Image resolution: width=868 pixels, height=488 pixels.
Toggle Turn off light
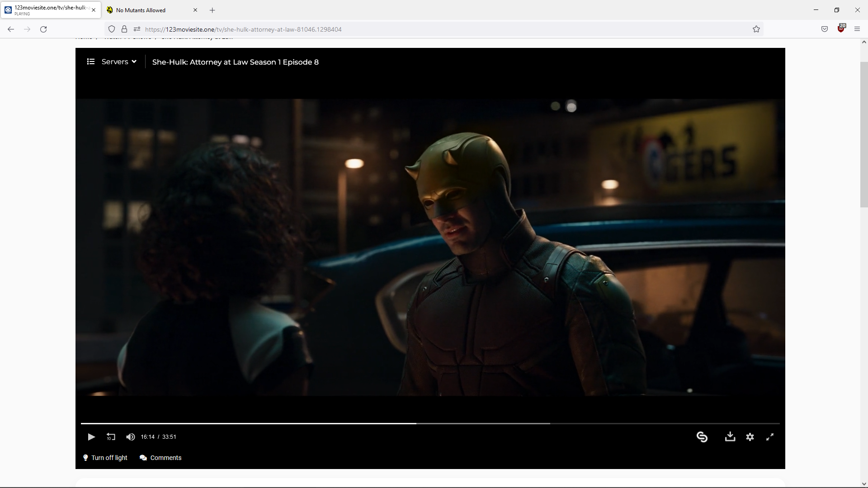[x=105, y=458]
